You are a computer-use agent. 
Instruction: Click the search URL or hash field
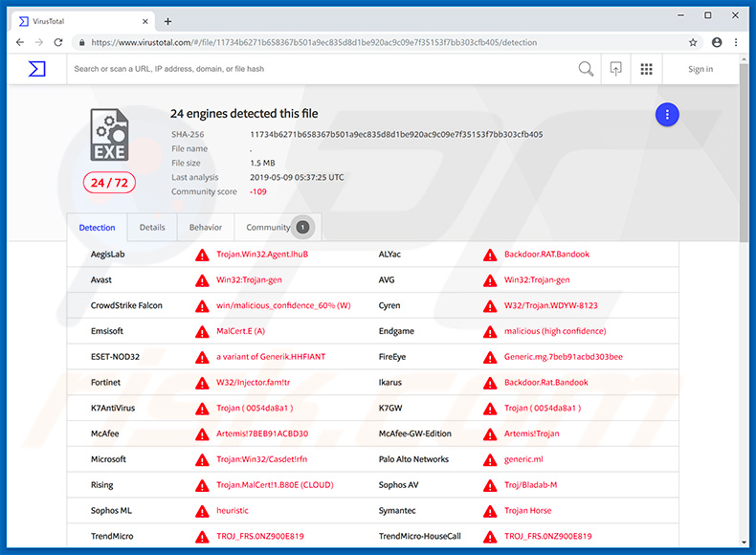pyautogui.click(x=316, y=69)
